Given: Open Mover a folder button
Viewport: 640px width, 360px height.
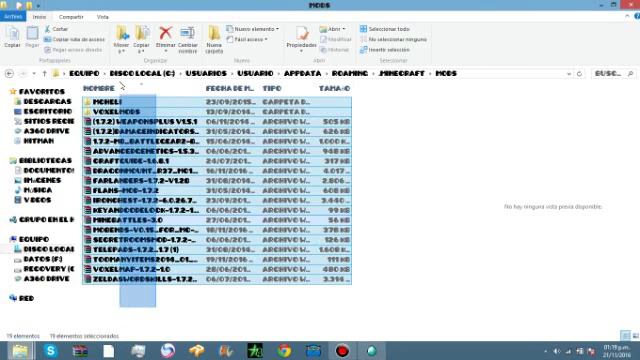Looking at the screenshot, I should coord(121,39).
